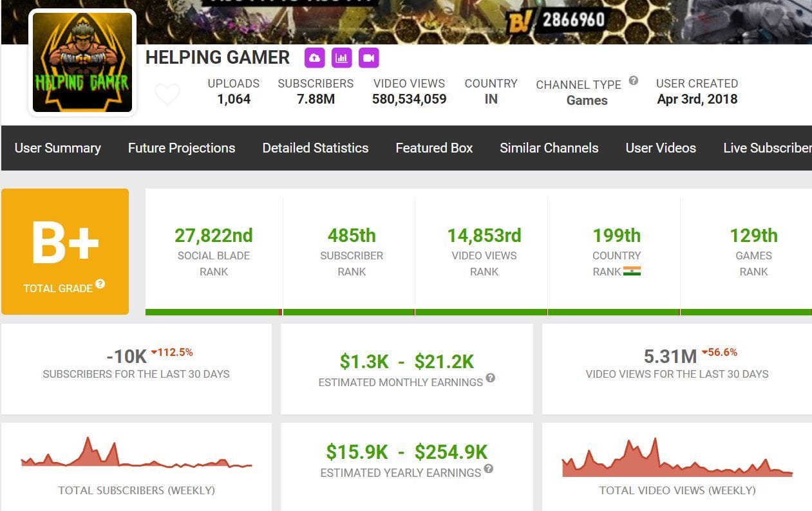Switch to the Future Projections tab
This screenshot has height=511, width=812.
(x=181, y=148)
